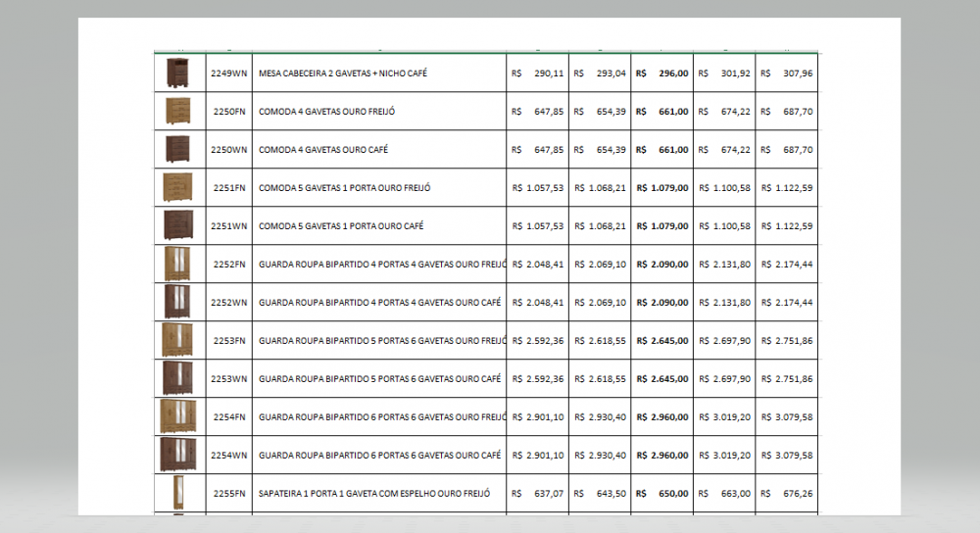Click COMODA 5 GAVETAS 1 PORTA OURO FREIJÓ
This screenshot has height=533, width=980.
[x=345, y=188]
